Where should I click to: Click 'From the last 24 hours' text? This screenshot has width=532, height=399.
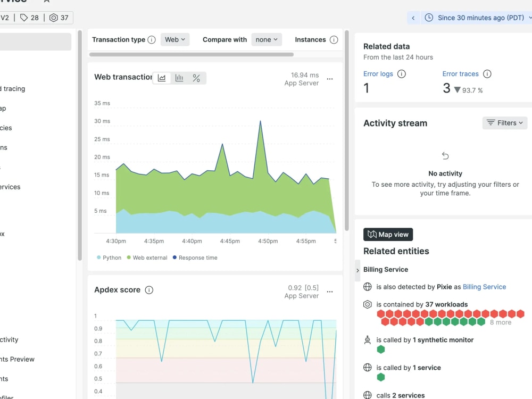point(398,57)
